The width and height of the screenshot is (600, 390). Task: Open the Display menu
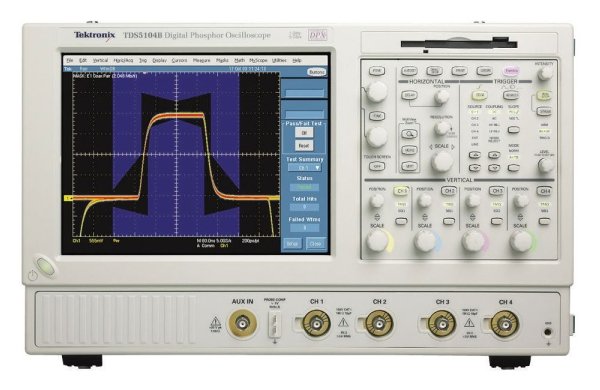pos(159,60)
